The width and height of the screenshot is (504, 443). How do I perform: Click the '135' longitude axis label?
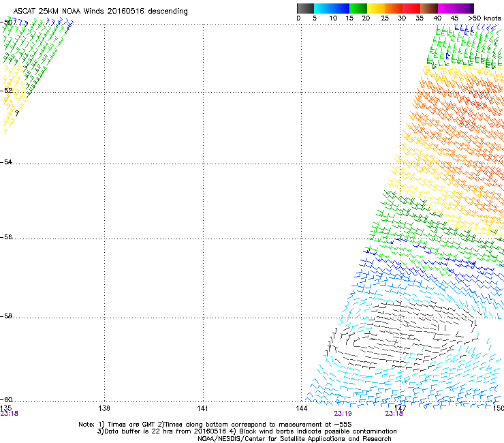(5, 408)
